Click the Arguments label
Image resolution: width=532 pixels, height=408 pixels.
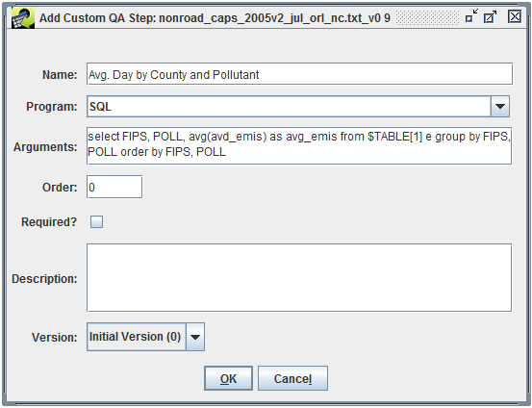coord(45,147)
